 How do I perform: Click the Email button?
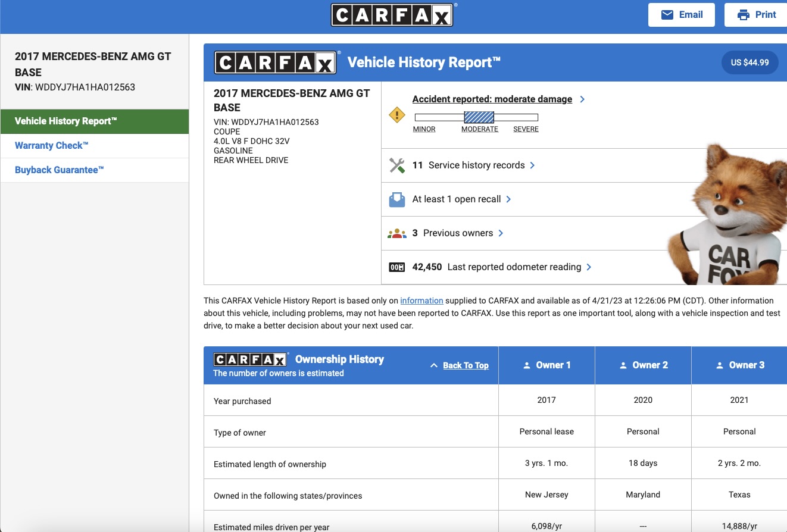[682, 15]
